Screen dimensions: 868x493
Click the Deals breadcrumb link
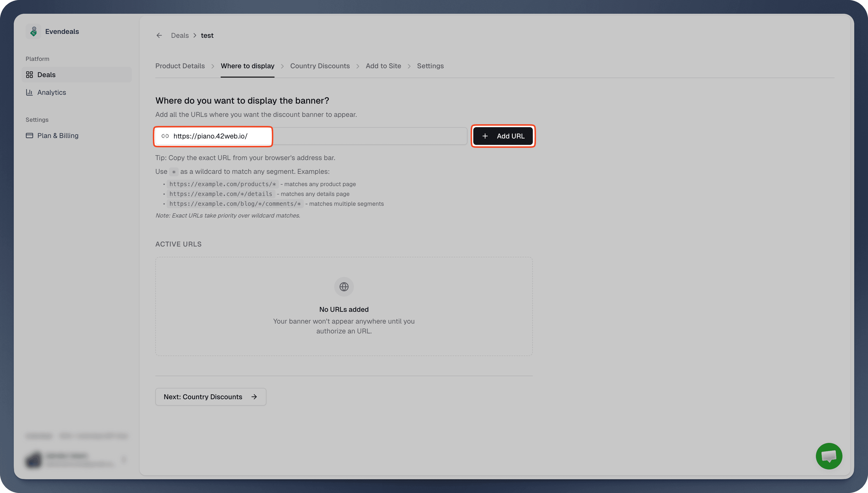[180, 35]
